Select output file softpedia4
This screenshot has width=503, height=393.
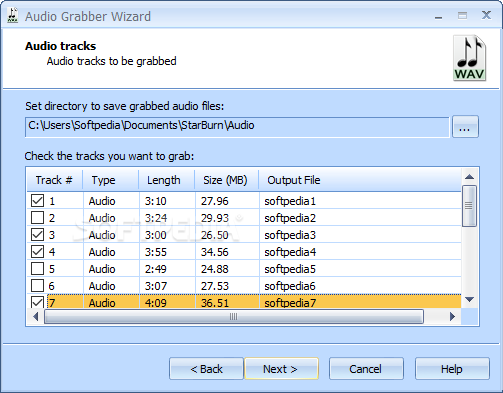coord(290,252)
